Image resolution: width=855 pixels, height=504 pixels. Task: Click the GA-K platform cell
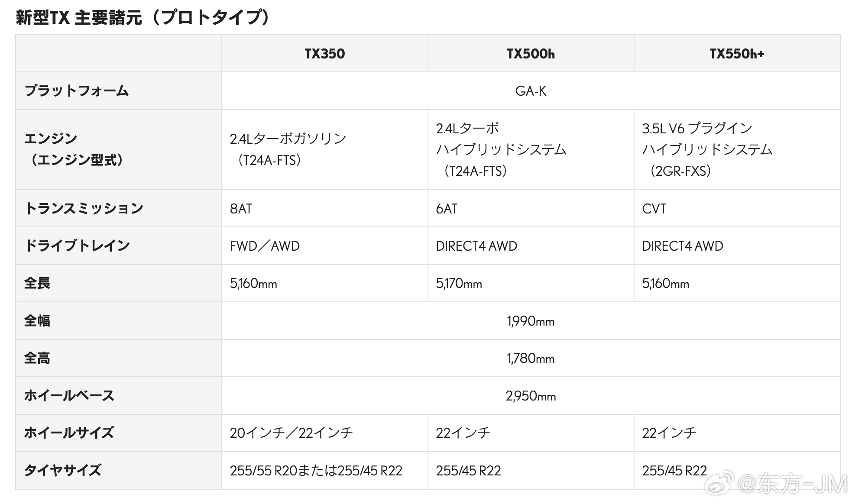[x=531, y=91]
